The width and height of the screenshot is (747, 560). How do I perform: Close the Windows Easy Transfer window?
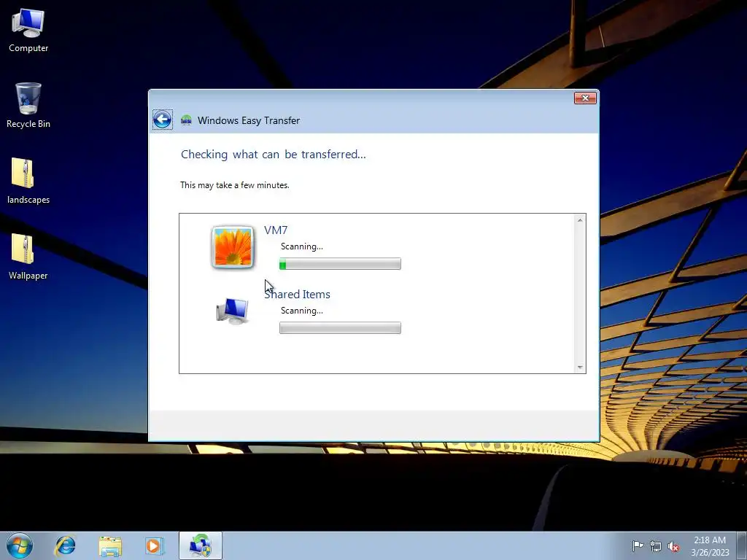click(585, 98)
